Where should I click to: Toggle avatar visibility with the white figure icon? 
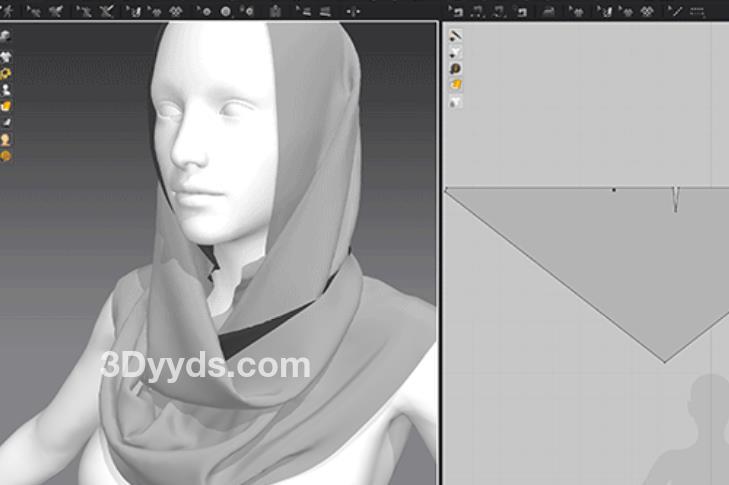point(6,89)
